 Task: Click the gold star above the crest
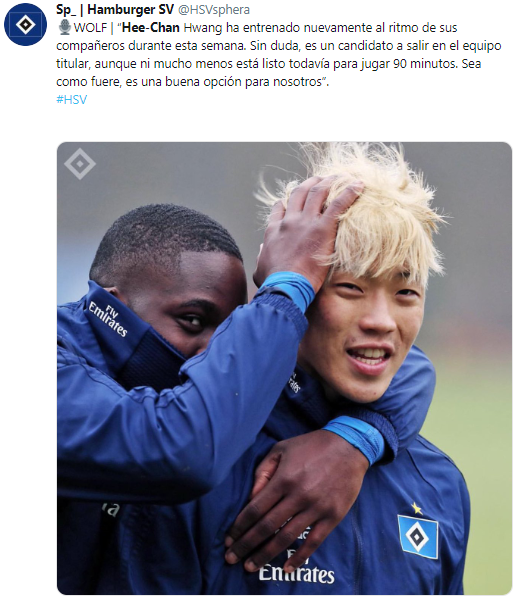pyautogui.click(x=417, y=508)
